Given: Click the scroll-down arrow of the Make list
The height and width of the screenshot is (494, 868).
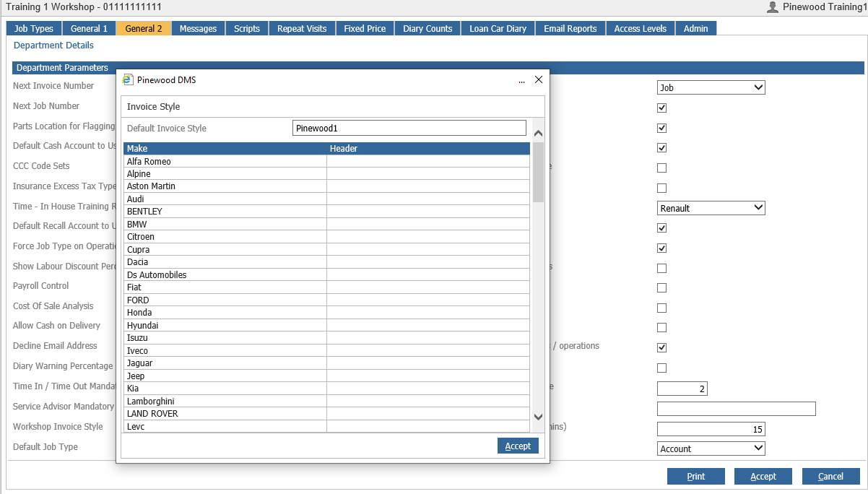Looking at the screenshot, I should [x=537, y=417].
